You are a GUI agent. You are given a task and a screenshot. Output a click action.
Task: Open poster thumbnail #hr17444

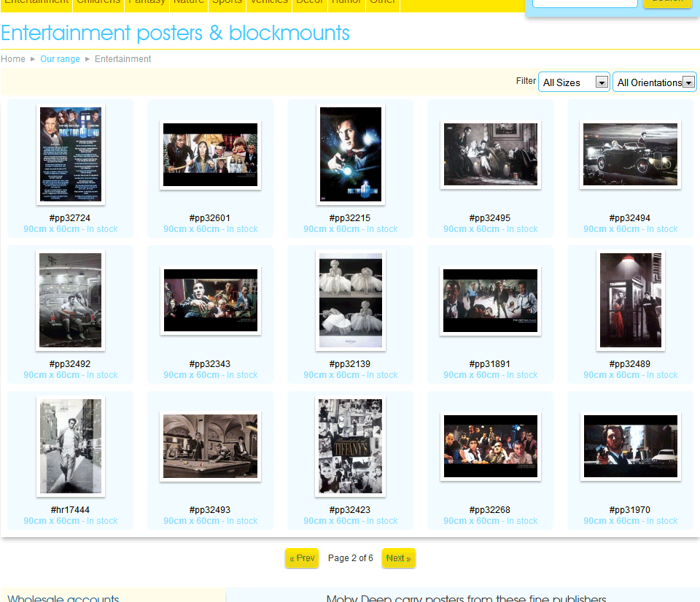[x=71, y=447]
